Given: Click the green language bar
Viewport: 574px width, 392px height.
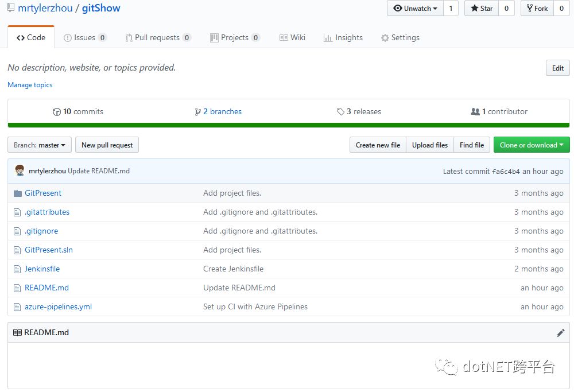Looking at the screenshot, I should pyautogui.click(x=289, y=125).
